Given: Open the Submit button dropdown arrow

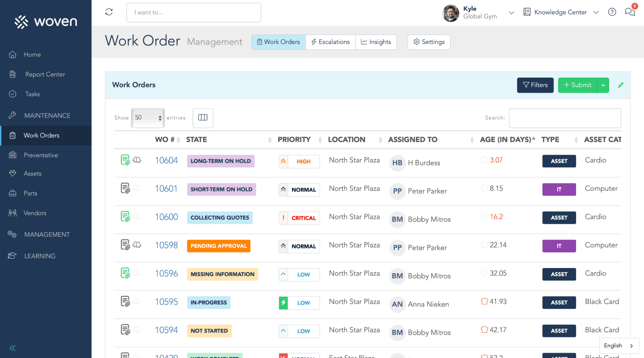Looking at the screenshot, I should (603, 85).
